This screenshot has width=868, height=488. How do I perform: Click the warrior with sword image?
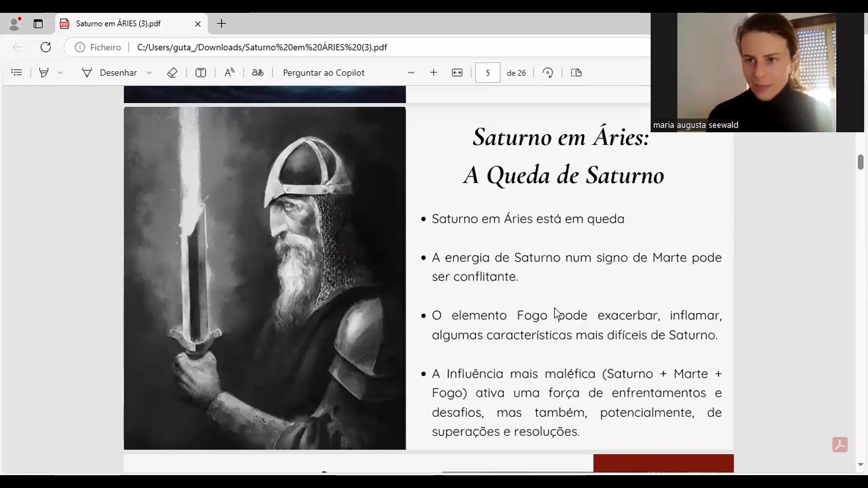264,278
